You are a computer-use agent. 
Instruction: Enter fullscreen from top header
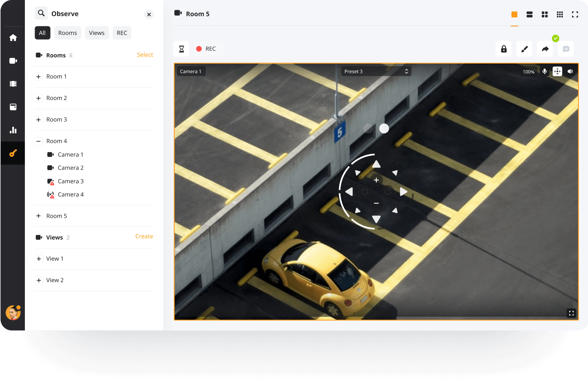click(x=575, y=14)
